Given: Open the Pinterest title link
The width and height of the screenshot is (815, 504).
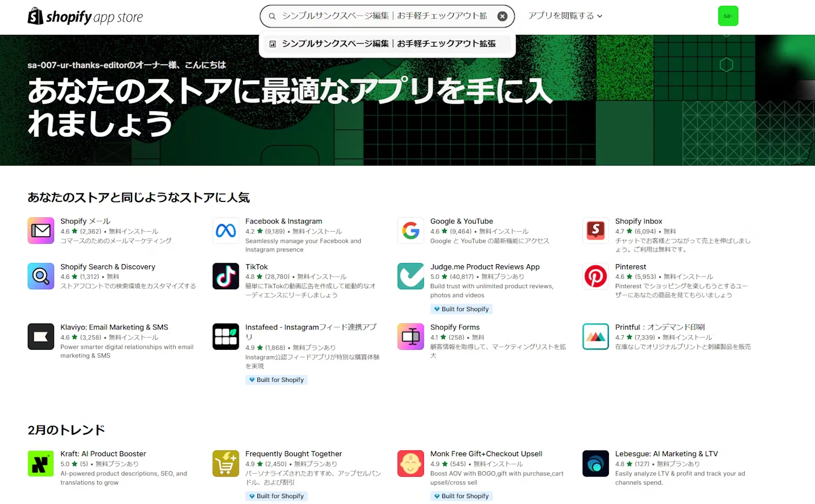Looking at the screenshot, I should 630,267.
